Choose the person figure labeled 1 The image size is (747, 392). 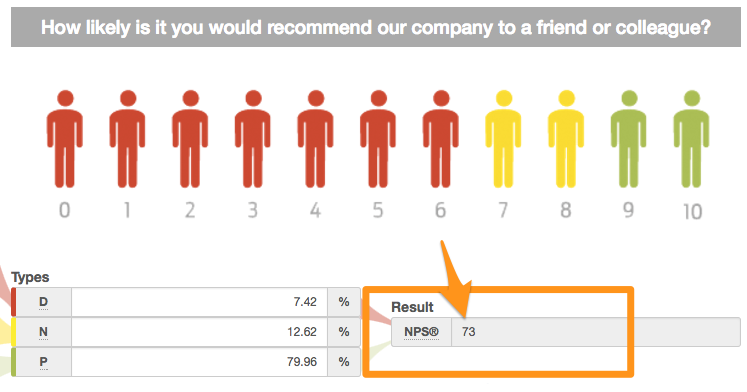click(127, 139)
